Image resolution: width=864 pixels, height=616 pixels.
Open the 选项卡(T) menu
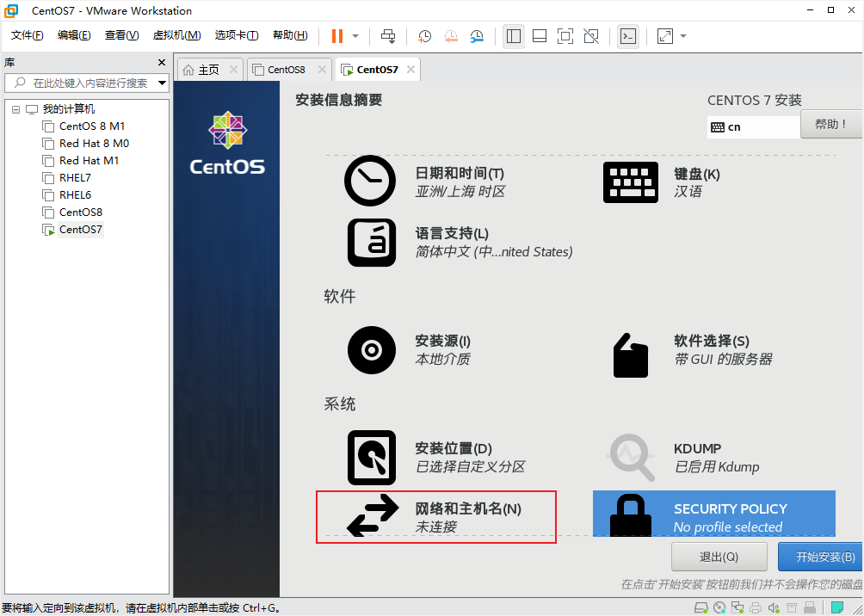pyautogui.click(x=237, y=35)
